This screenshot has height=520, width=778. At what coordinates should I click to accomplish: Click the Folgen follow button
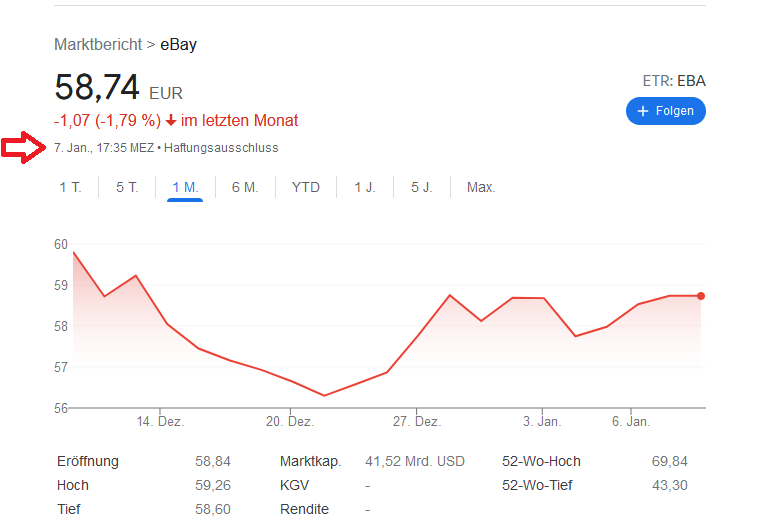pos(666,111)
